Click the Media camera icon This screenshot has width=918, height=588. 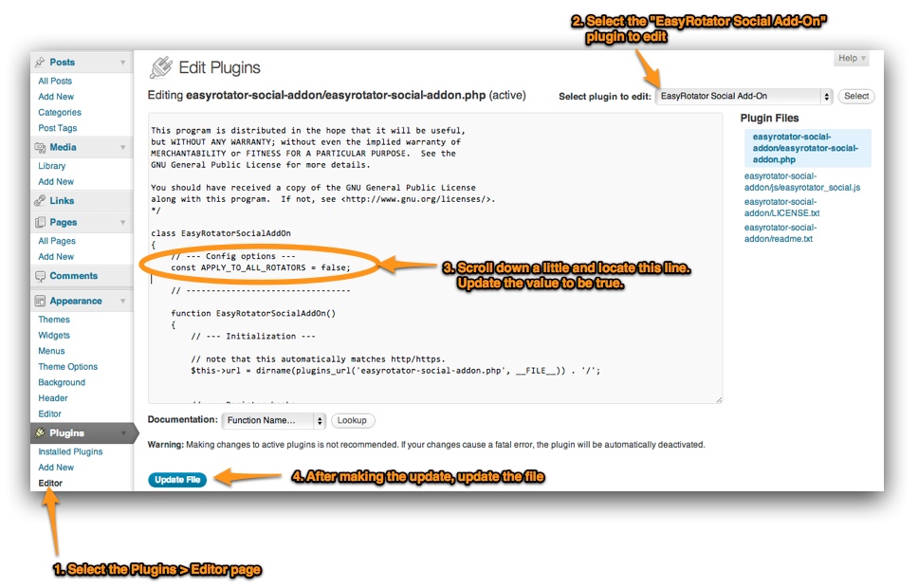(x=39, y=147)
